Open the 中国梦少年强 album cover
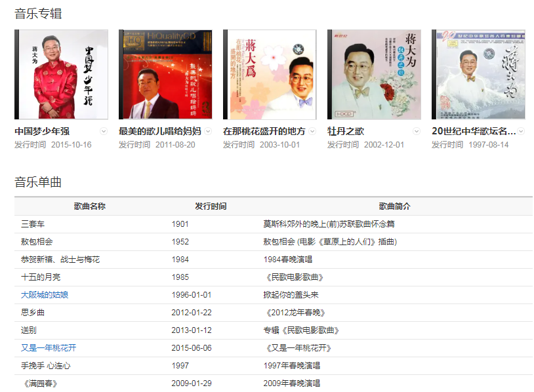The image size is (534, 392). (61, 74)
